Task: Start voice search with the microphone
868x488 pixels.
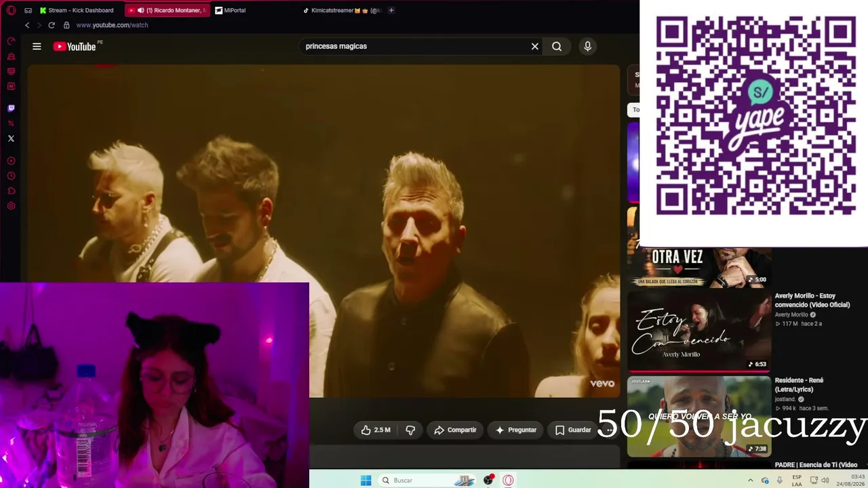Action: (x=587, y=46)
